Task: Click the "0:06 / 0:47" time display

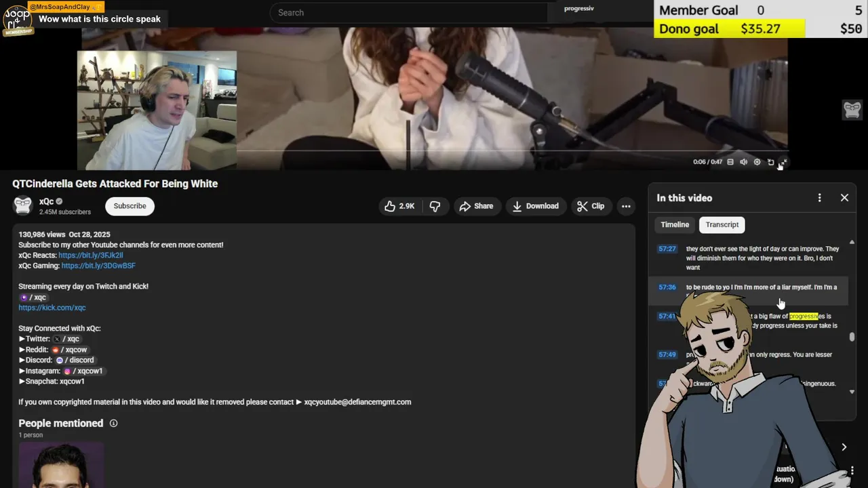Action: (707, 162)
